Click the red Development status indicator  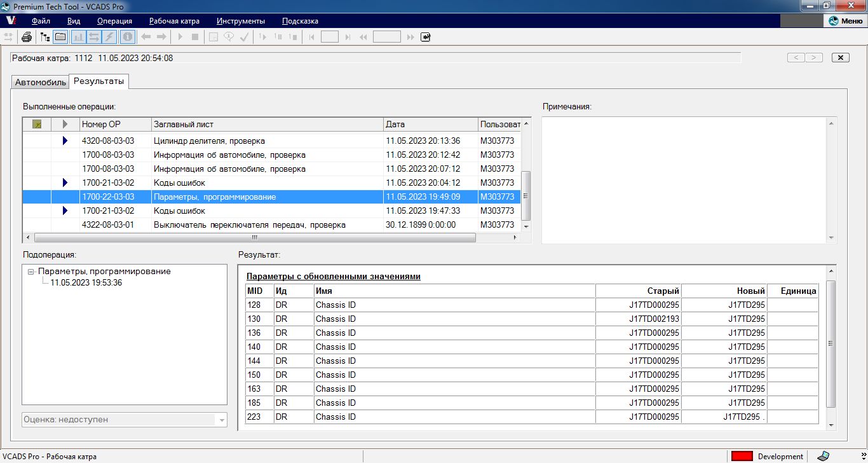point(742,456)
